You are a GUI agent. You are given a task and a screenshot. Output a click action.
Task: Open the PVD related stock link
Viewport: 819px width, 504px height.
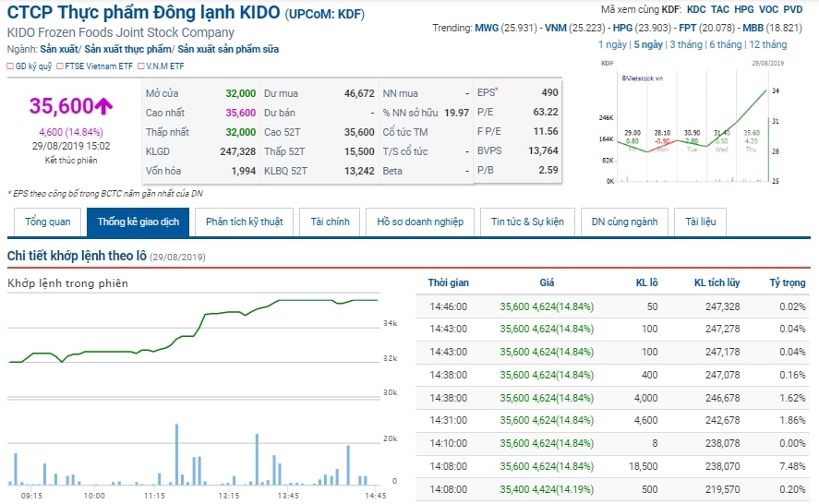click(793, 9)
